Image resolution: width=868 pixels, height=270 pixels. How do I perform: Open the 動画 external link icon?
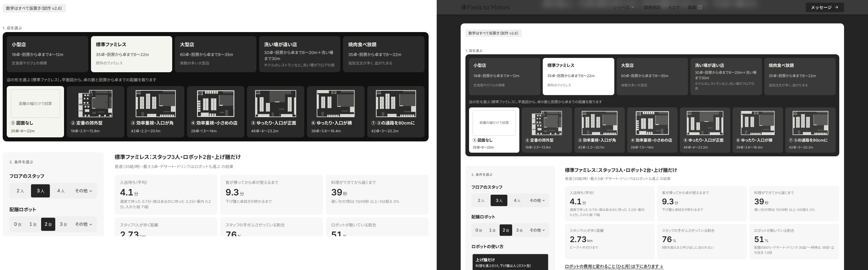tap(700, 7)
